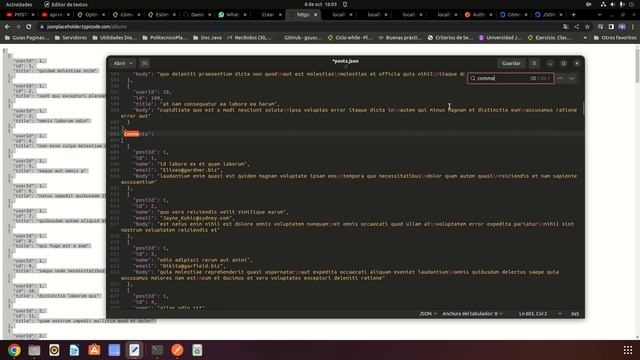The width and height of the screenshot is (640, 360).
Task: Go to previous search match arrow
Action: tap(560, 78)
